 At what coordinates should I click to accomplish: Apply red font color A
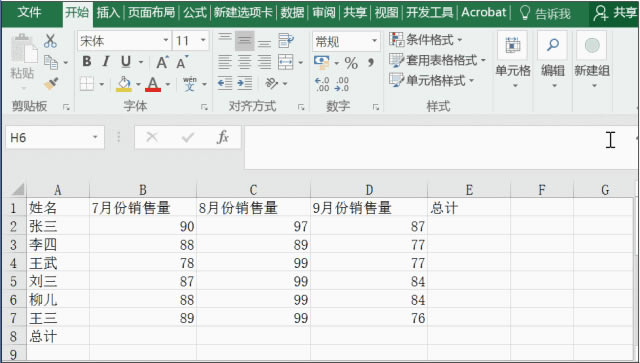pos(153,84)
